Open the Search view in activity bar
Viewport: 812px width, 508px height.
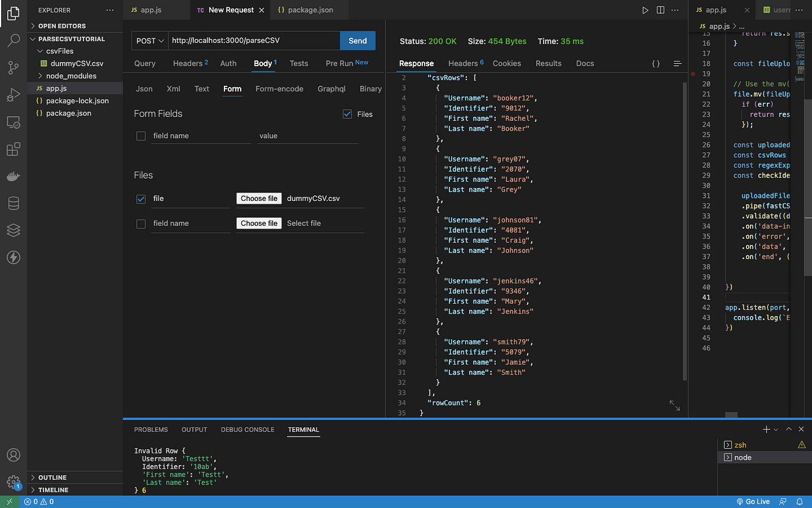click(x=13, y=40)
